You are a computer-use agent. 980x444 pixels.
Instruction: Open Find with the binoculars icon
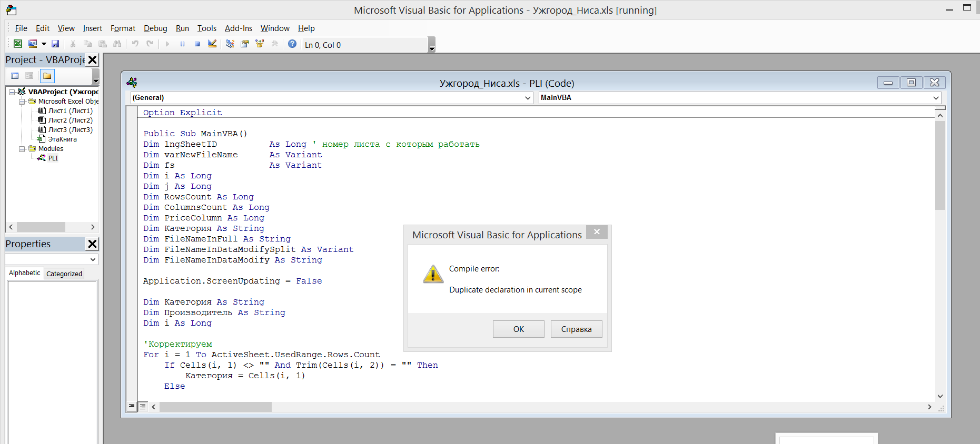117,44
